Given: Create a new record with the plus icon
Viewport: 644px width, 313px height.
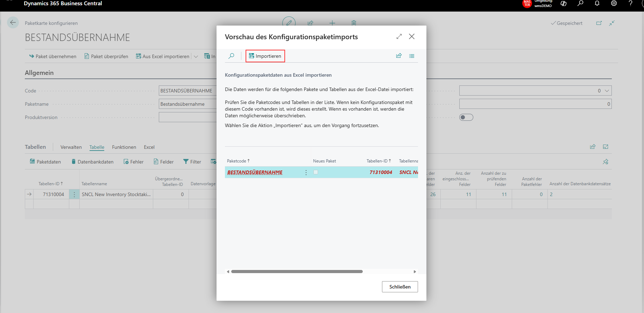Looking at the screenshot, I should pyautogui.click(x=332, y=23).
